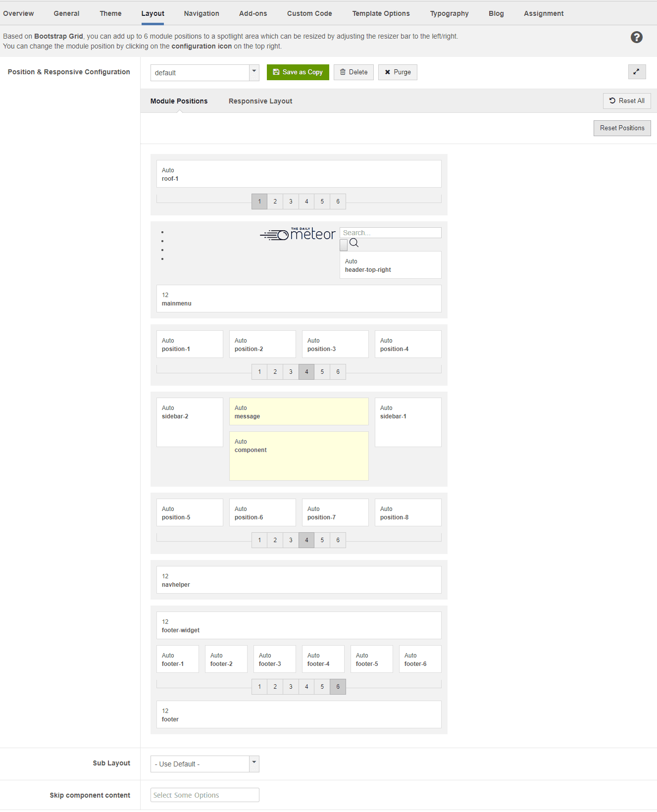
Task: Select the bottom 12 footer block
Action: [299, 714]
